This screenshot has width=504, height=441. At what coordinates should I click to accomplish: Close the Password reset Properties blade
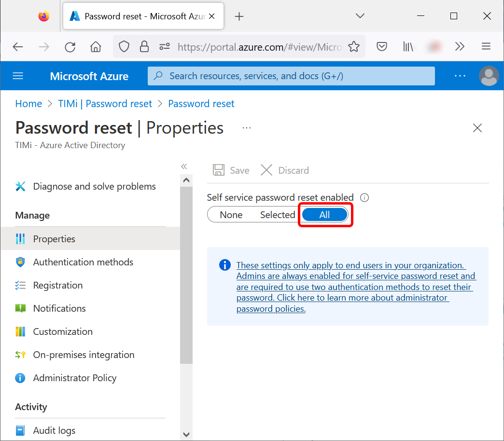point(477,128)
